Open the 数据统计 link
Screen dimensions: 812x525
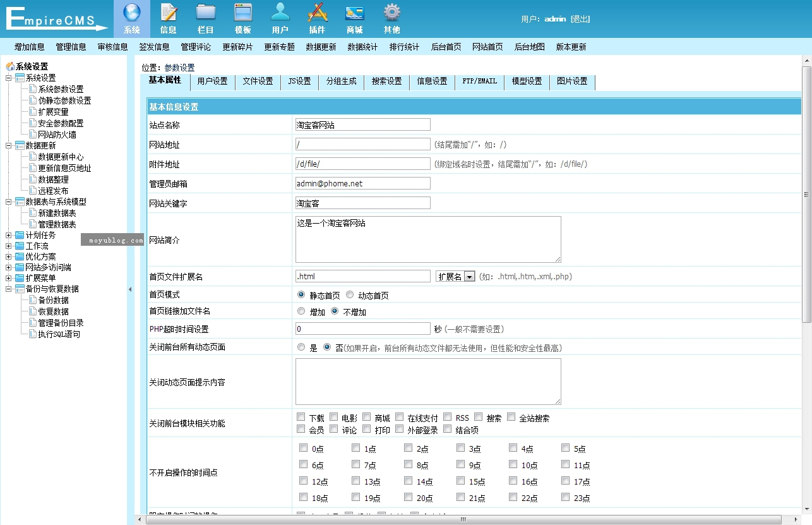pos(363,47)
